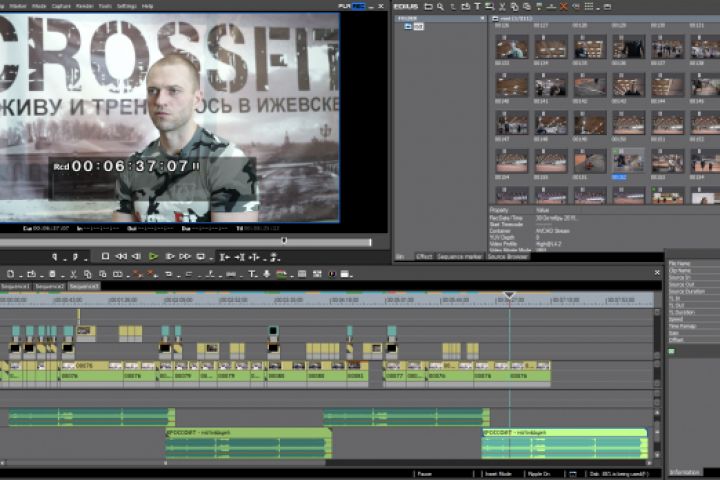Click the Add Title T icon in the bin toolbar

(477, 6)
